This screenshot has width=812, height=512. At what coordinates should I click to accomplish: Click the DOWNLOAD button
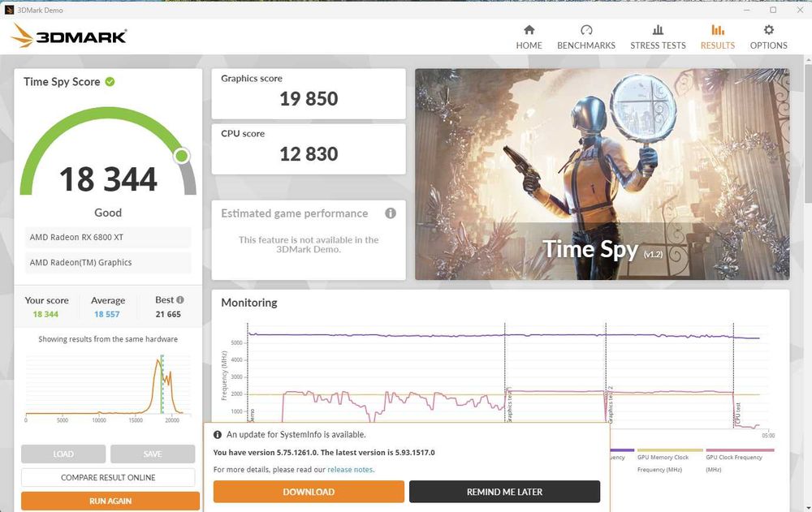point(309,492)
